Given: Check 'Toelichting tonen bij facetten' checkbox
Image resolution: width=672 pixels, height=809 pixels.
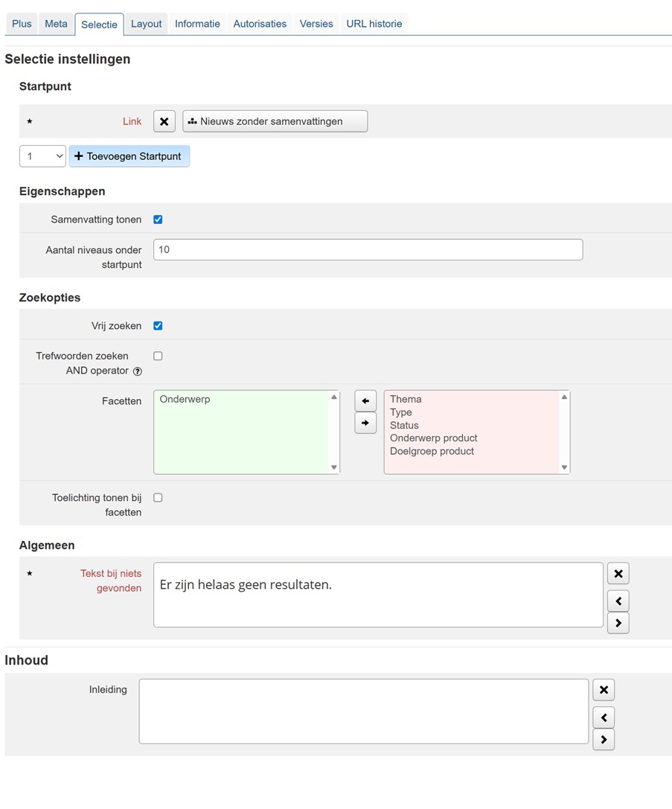Looking at the screenshot, I should [x=158, y=498].
